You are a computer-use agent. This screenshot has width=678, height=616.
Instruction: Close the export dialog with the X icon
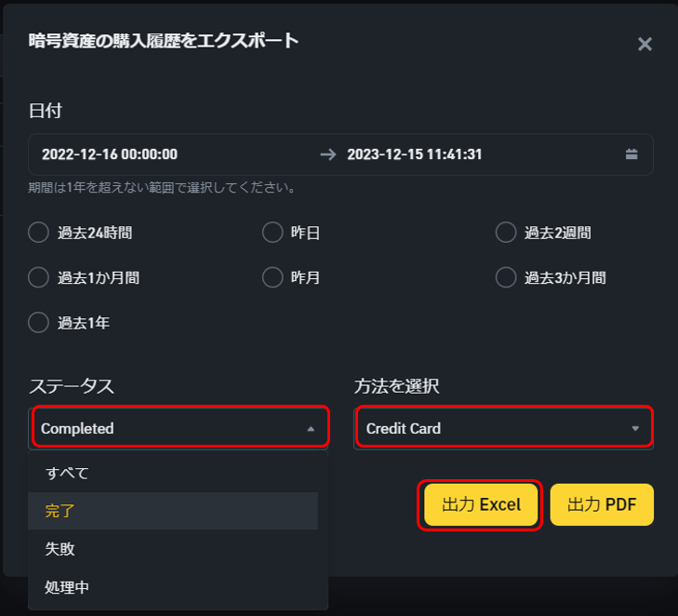pos(645,44)
